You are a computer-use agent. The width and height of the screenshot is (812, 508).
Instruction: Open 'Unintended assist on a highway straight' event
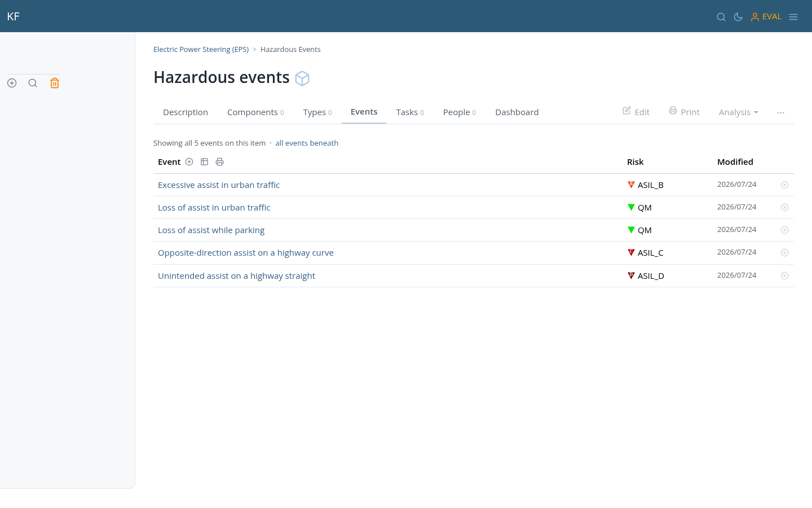tap(237, 276)
